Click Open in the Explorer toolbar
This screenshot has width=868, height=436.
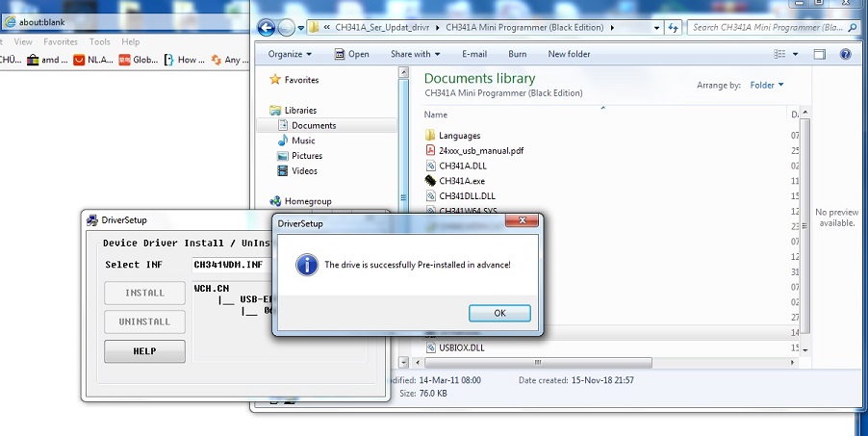[x=351, y=54]
